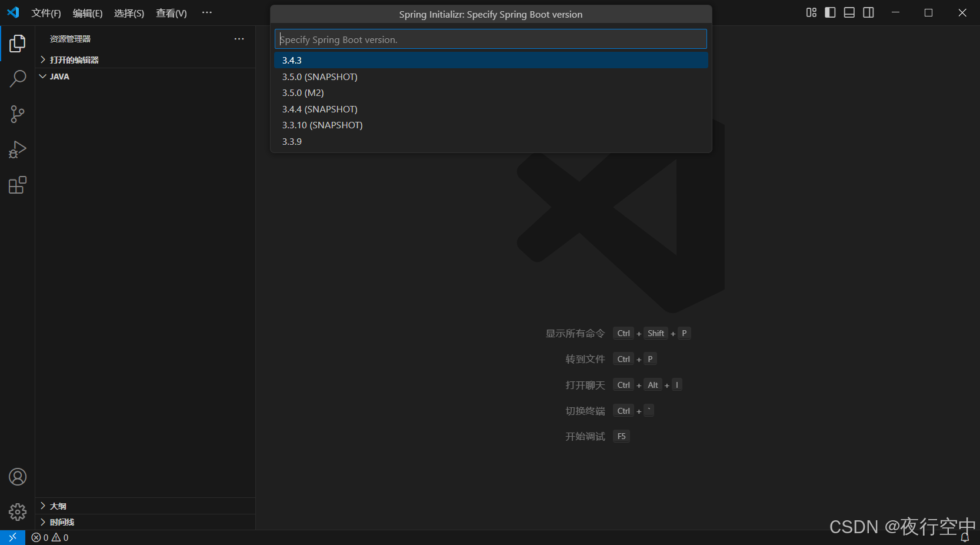Screen dimensions: 980x545
Task: Open the 选择(S) menu
Action: pos(129,13)
